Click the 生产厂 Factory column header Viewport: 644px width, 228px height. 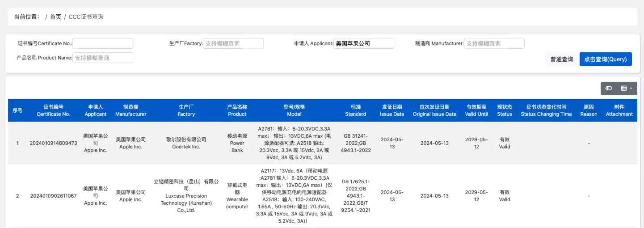click(186, 110)
